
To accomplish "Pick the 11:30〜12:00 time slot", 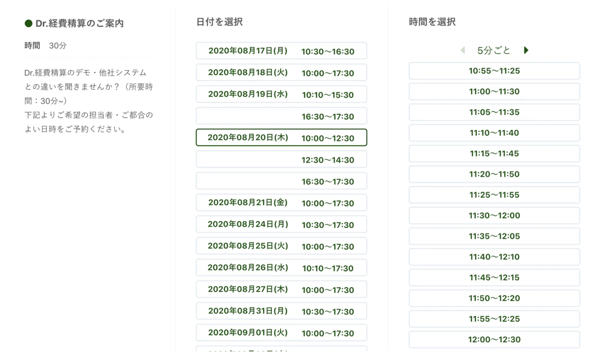I will (x=494, y=215).
